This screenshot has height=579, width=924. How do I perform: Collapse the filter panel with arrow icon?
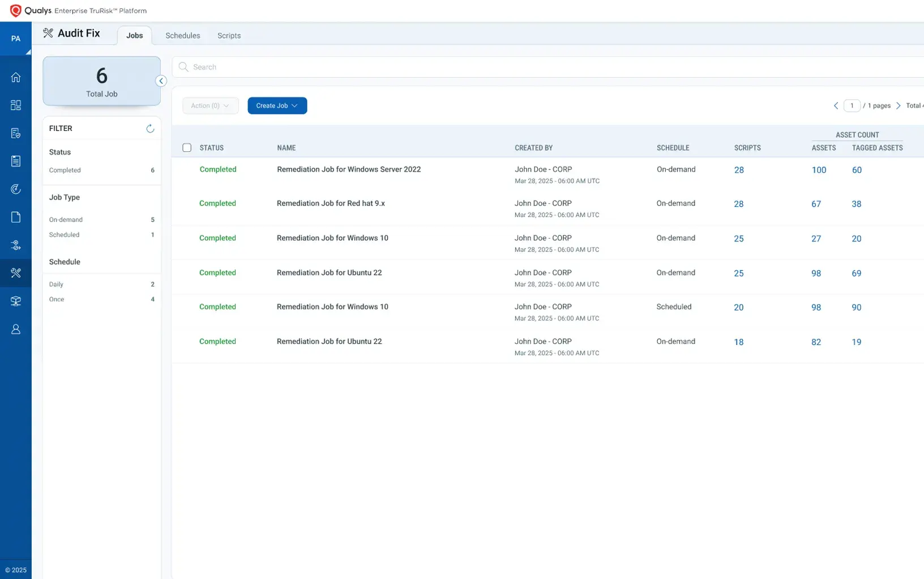point(161,81)
